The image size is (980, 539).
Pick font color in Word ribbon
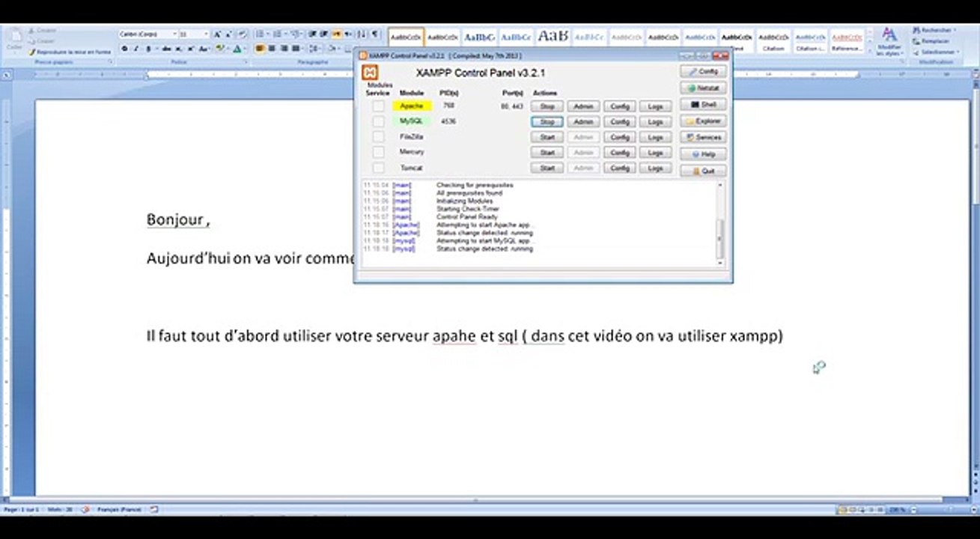point(239,49)
